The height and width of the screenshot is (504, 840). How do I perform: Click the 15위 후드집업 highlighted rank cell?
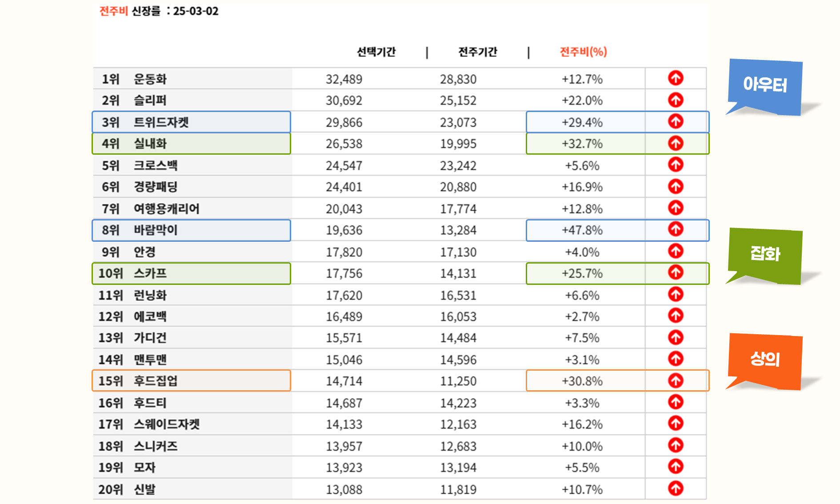click(191, 381)
